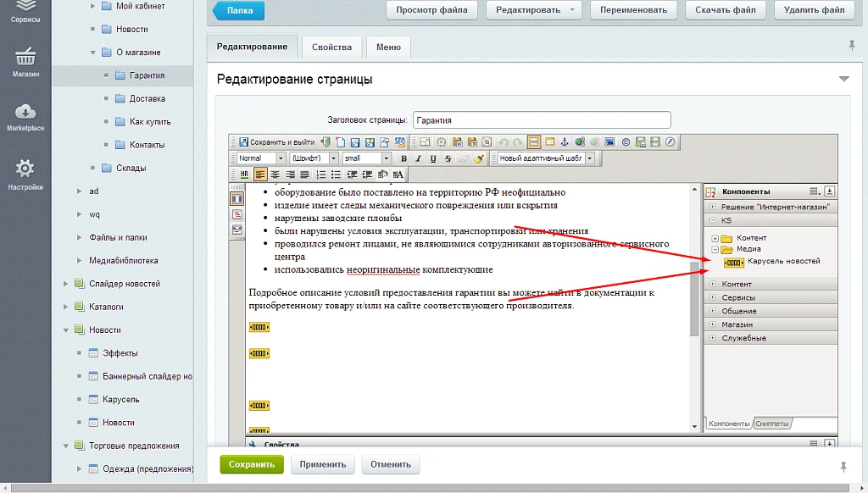The width and height of the screenshot is (868, 493).
Task: Toggle bold formatting in editor toolbar
Action: (403, 158)
